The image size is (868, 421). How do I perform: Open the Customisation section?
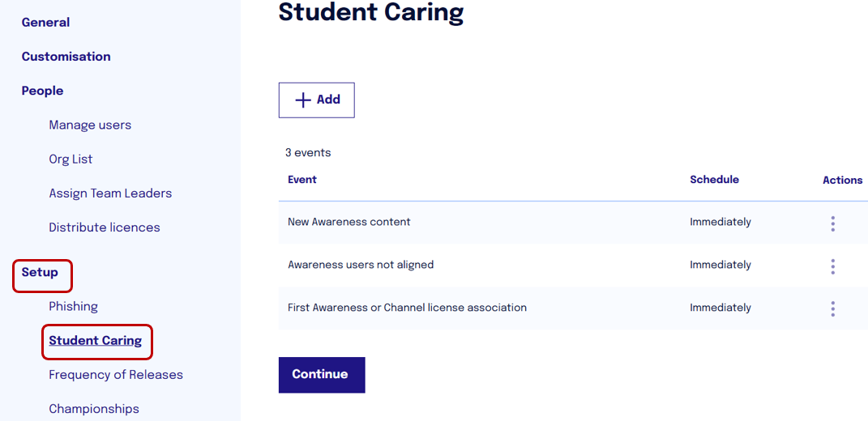tap(66, 57)
